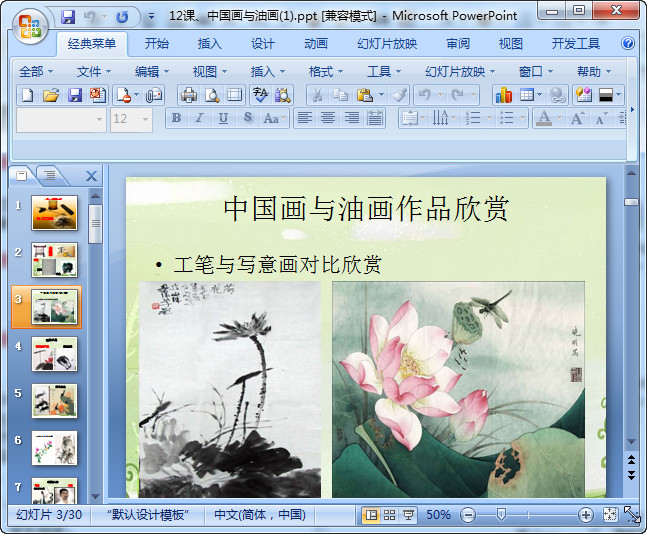Toggle text Shadow formatting

pyautogui.click(x=247, y=118)
